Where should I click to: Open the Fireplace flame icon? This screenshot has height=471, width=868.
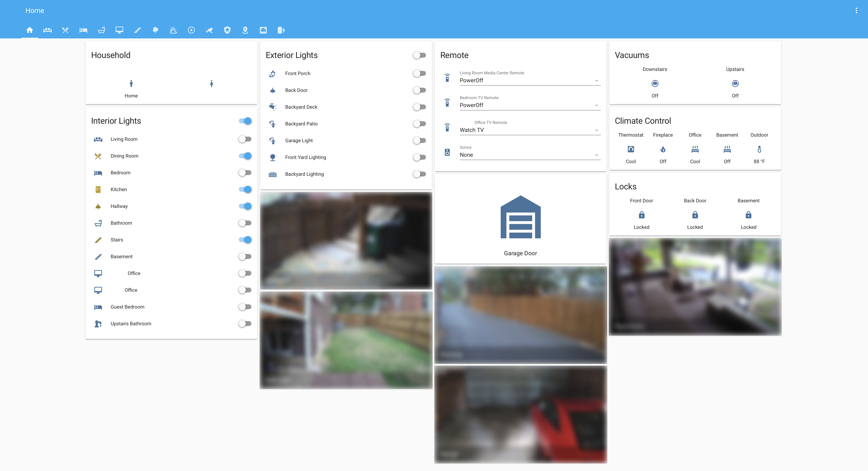[x=663, y=149]
